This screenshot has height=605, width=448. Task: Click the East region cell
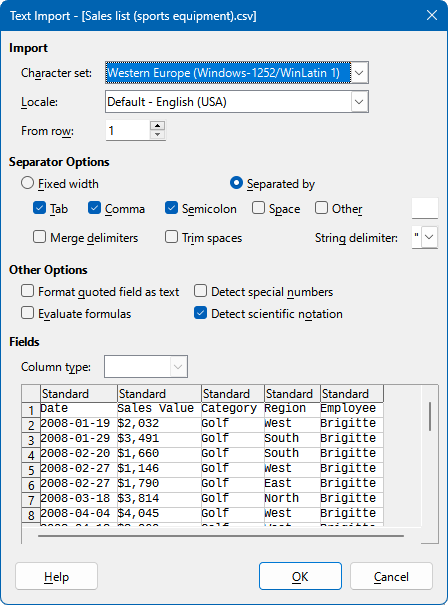[292, 483]
